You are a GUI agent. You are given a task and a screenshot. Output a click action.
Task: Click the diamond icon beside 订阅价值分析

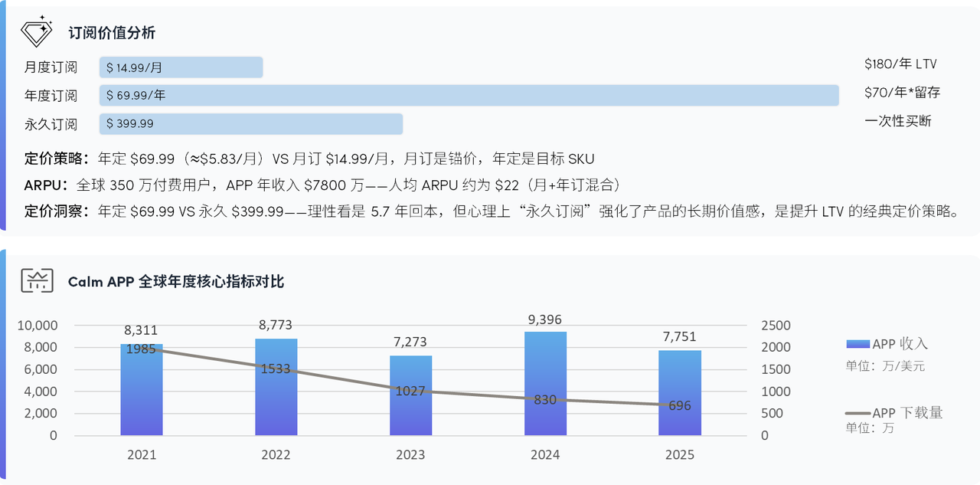(36, 32)
